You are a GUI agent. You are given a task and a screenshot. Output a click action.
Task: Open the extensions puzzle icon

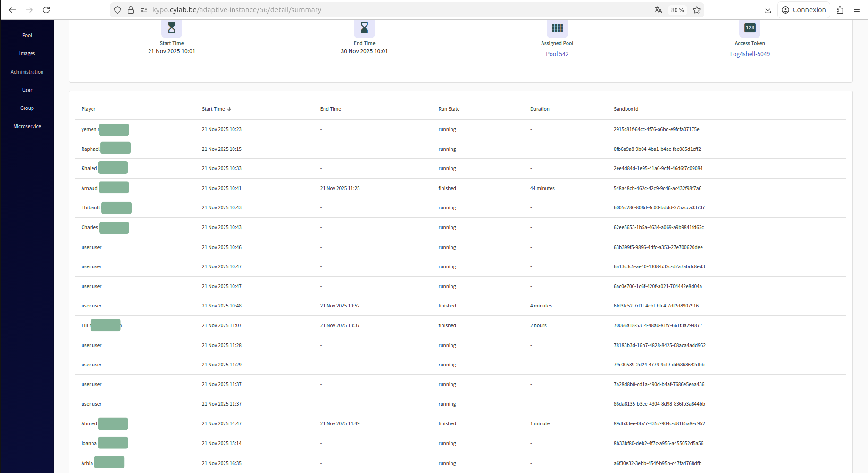click(840, 10)
